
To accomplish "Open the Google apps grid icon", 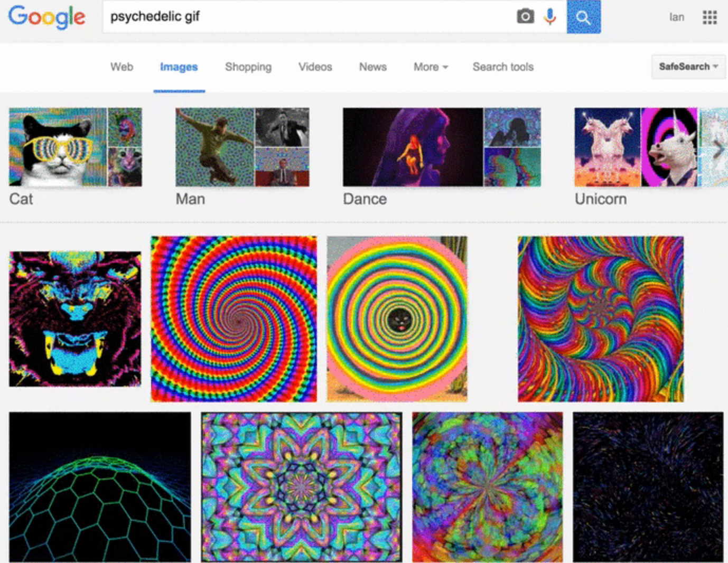I will 710,16.
